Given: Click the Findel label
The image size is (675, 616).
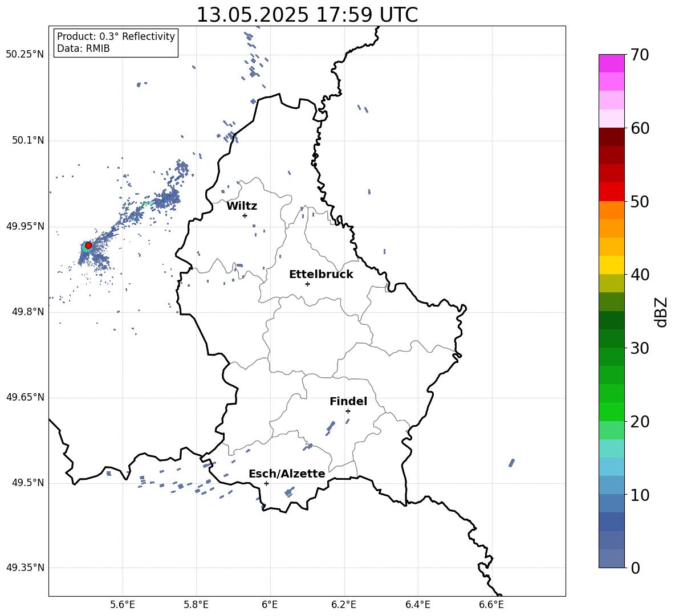Looking at the screenshot, I should pyautogui.click(x=348, y=401).
